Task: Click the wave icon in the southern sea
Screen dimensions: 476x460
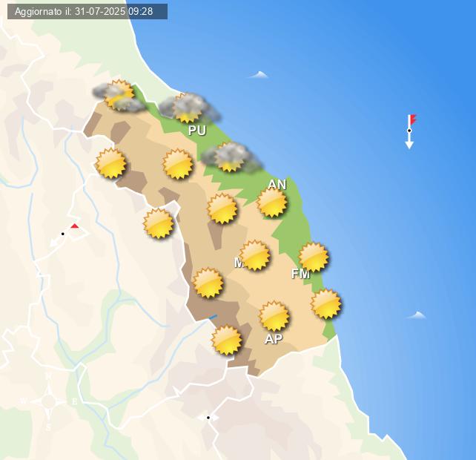Action: click(416, 315)
